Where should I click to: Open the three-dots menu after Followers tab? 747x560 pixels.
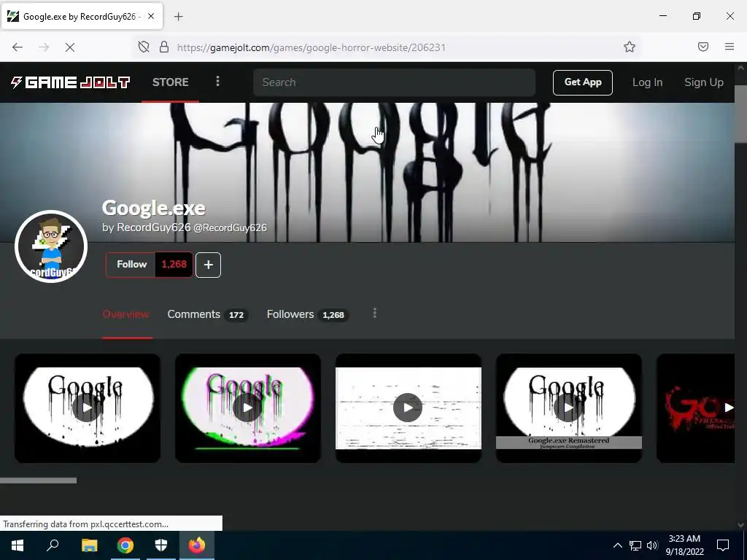[375, 314]
